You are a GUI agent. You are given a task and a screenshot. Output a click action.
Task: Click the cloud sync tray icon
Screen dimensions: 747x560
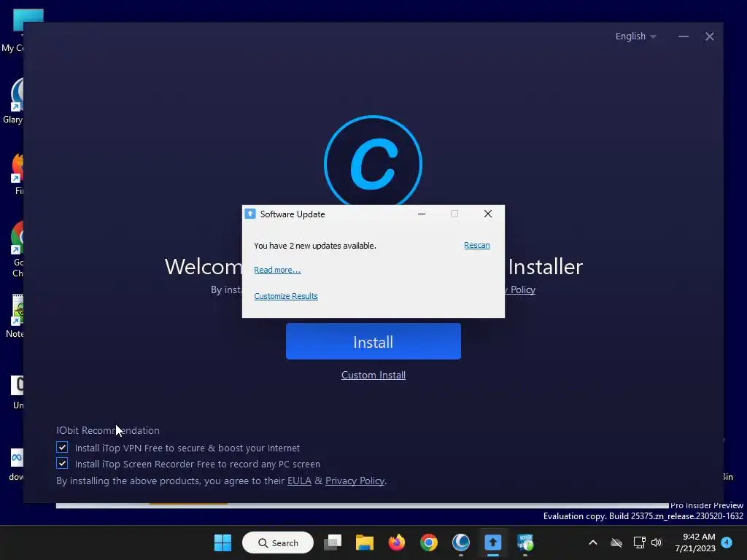coord(616,542)
